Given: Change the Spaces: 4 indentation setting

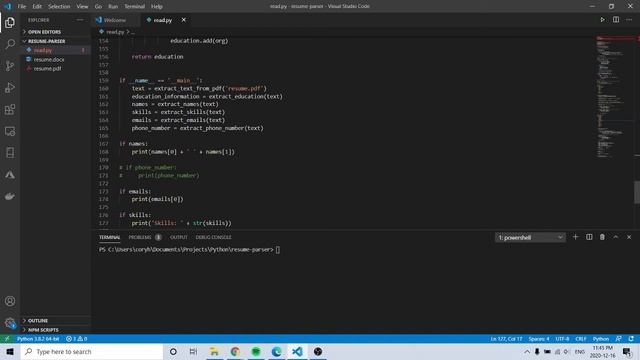Looking at the screenshot, I should (x=539, y=339).
